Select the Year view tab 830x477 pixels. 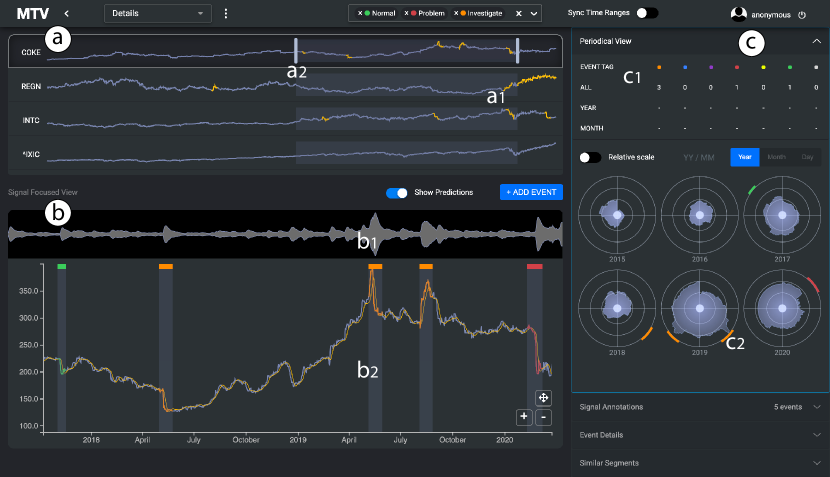click(745, 157)
